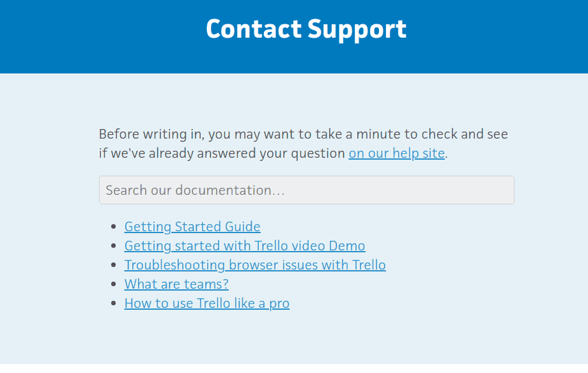Click the Contact Support page heading
Image resolution: width=588 pixels, height=373 pixels.
click(306, 29)
